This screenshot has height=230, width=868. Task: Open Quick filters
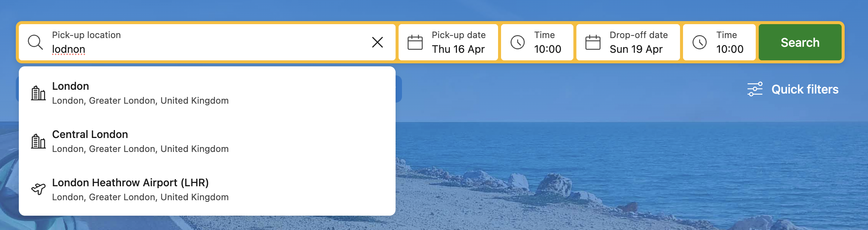[x=805, y=89]
